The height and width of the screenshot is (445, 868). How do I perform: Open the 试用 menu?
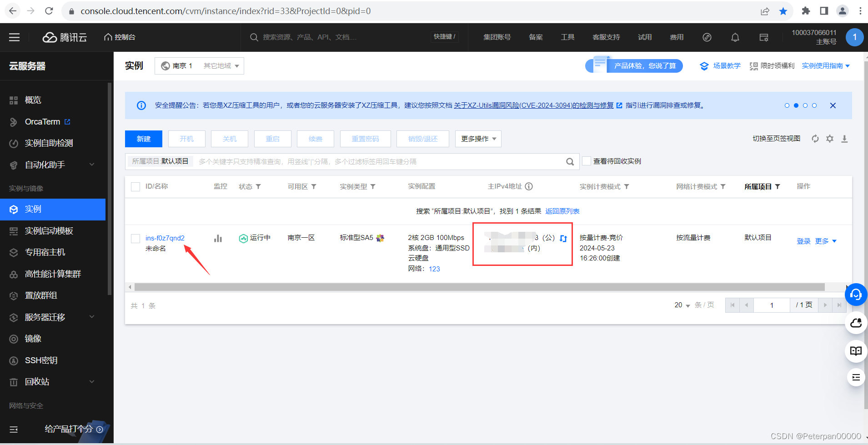click(645, 37)
